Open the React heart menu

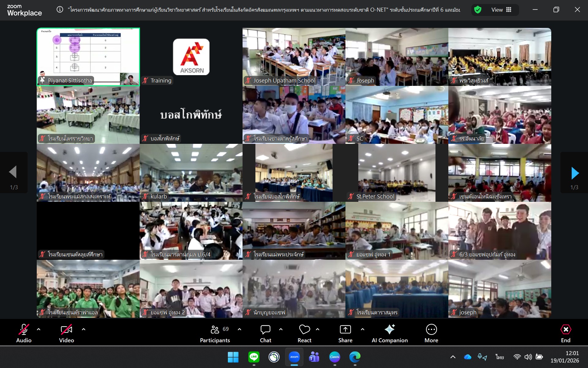coord(304,333)
